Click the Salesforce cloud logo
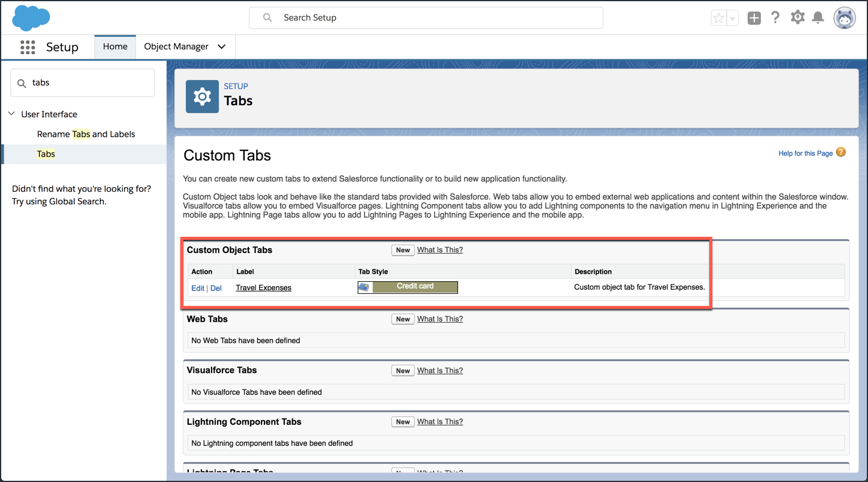 [x=31, y=18]
